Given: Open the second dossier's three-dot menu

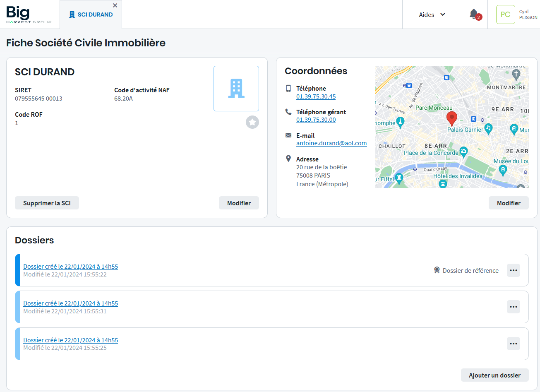Looking at the screenshot, I should click(x=514, y=307).
